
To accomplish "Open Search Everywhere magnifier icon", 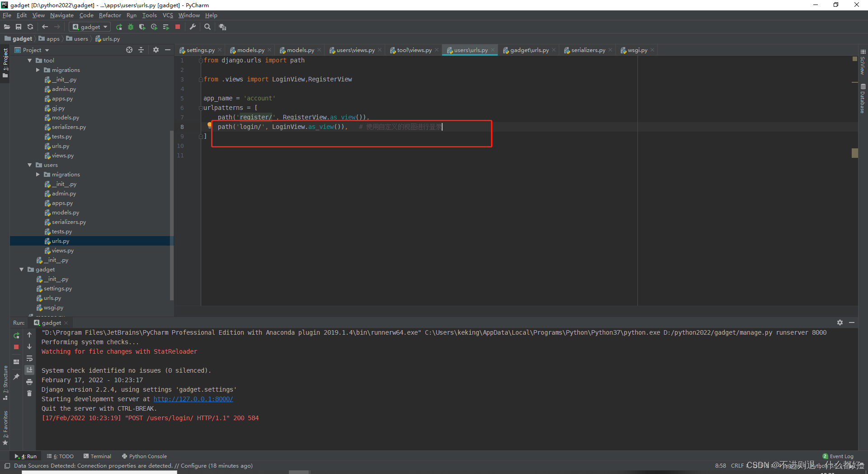I will pos(208,27).
